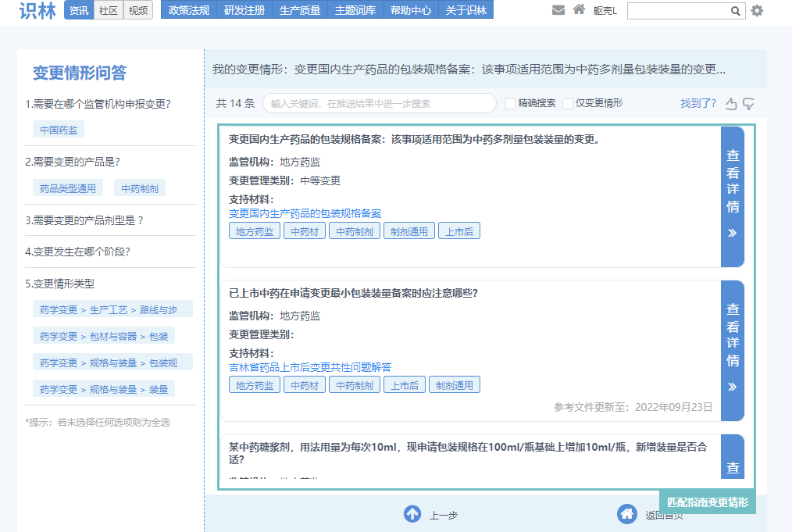Click 上市后 tag in second result
The width and height of the screenshot is (792, 532).
(x=405, y=385)
